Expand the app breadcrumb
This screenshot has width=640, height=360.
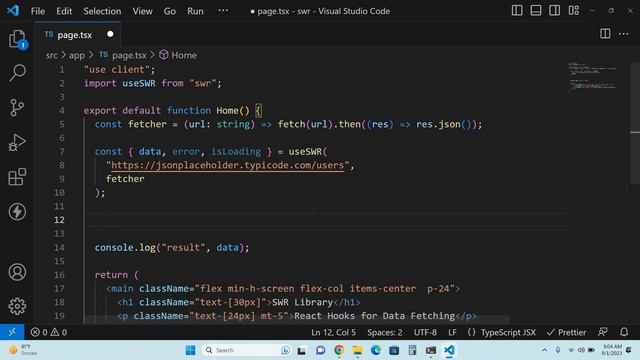pyautogui.click(x=77, y=55)
